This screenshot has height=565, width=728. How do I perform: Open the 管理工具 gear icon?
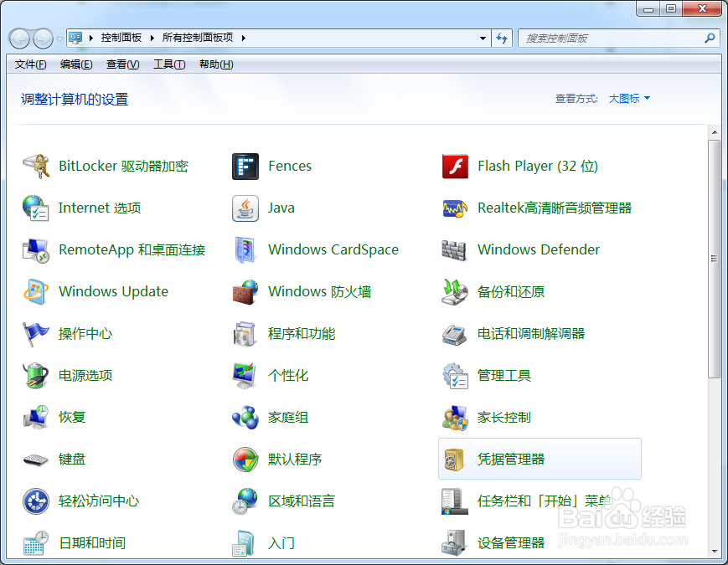tap(455, 375)
